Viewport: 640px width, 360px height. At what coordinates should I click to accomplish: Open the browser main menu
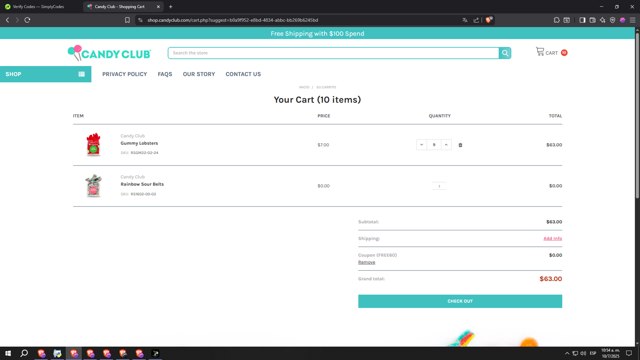pos(633,20)
